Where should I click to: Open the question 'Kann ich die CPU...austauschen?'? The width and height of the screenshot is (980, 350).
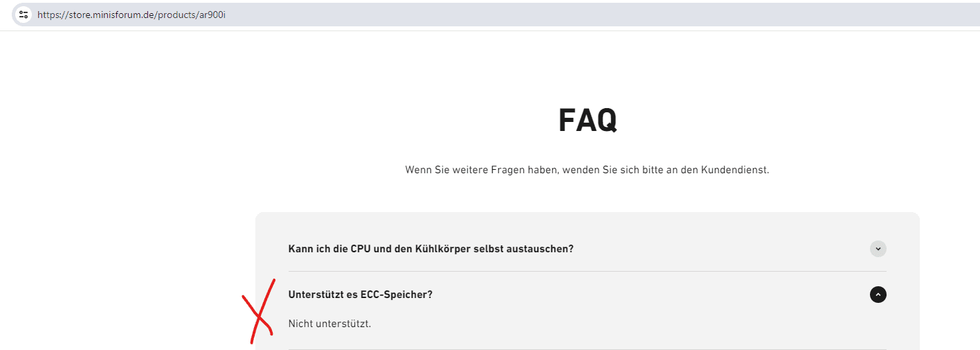pos(430,249)
